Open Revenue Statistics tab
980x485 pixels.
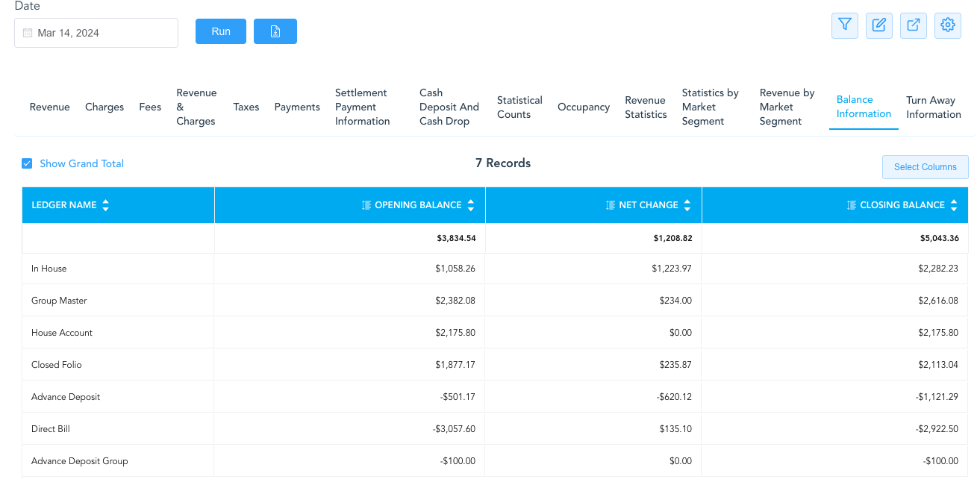coord(646,107)
